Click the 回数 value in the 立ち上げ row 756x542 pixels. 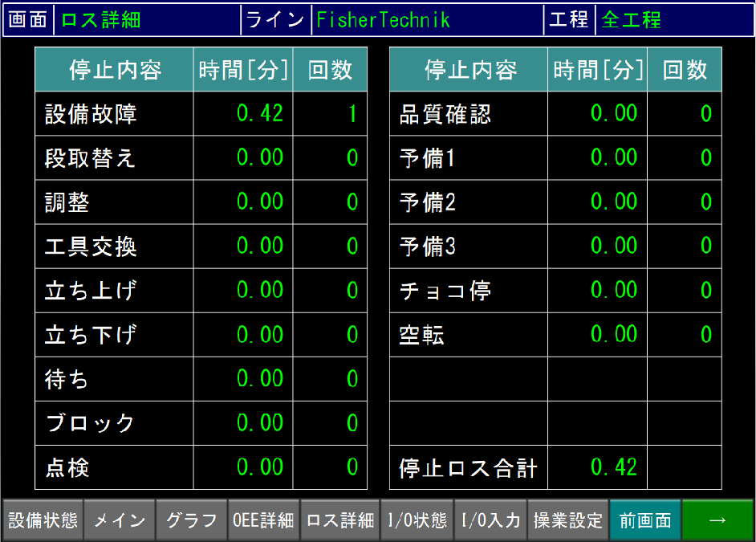coord(352,291)
